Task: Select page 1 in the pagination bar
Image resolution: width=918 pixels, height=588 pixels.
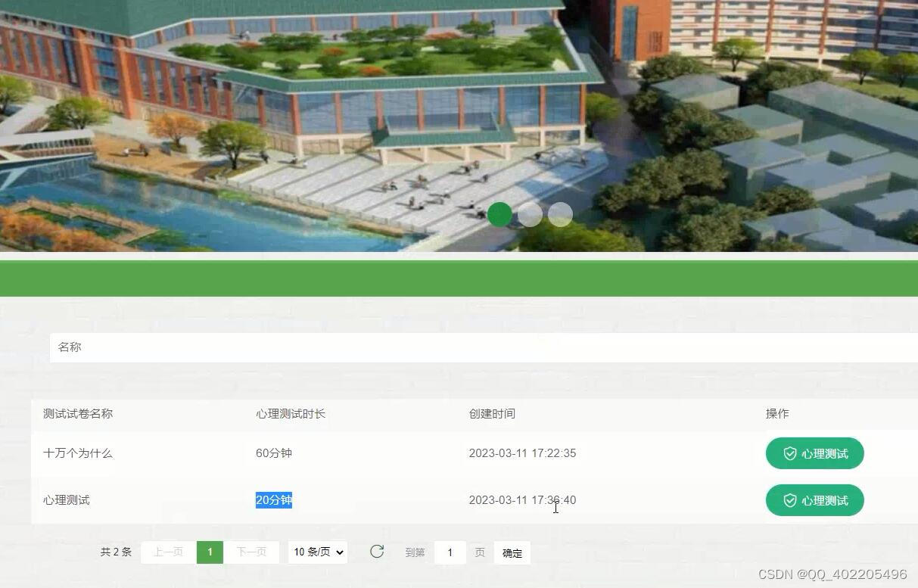Action: 210,552
